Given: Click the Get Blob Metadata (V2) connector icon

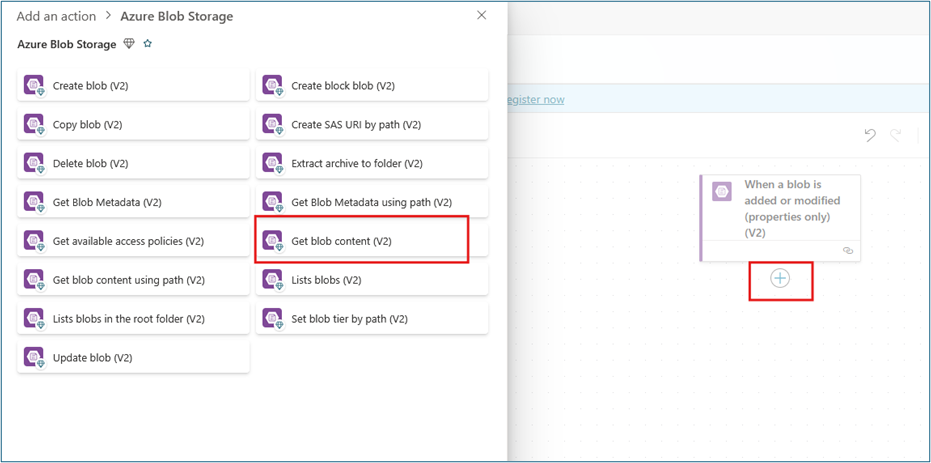Looking at the screenshot, I should pyautogui.click(x=34, y=202).
